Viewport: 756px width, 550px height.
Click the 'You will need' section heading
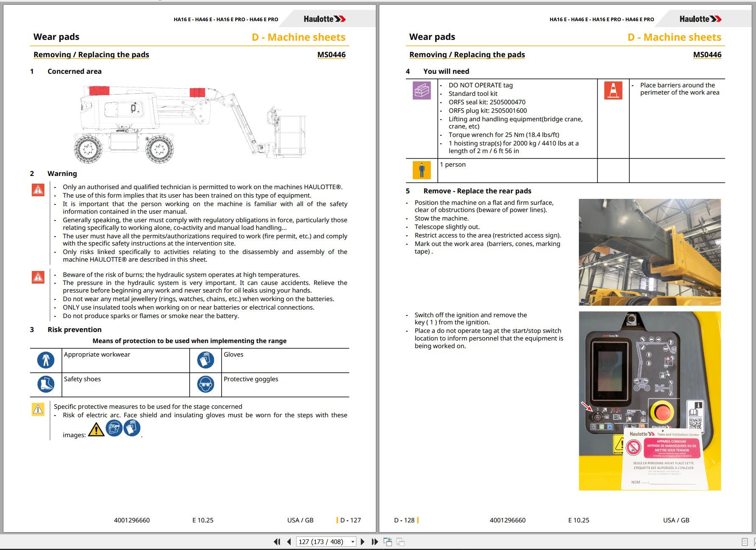click(446, 71)
